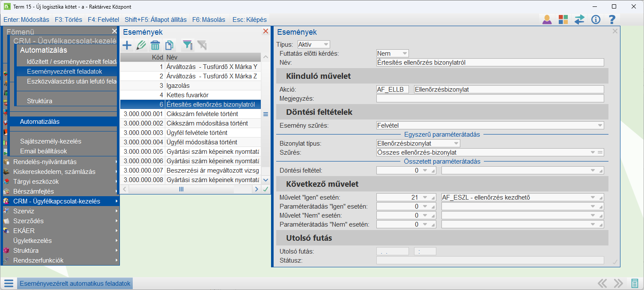Click the copy documents icon
The image size is (644, 290).
point(170,45)
